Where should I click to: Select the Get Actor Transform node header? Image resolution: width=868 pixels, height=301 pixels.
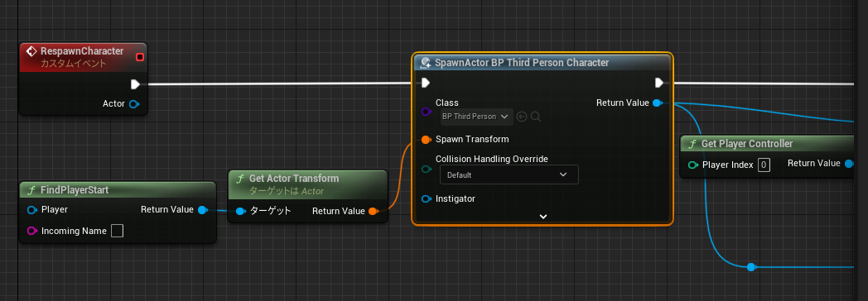(x=308, y=184)
